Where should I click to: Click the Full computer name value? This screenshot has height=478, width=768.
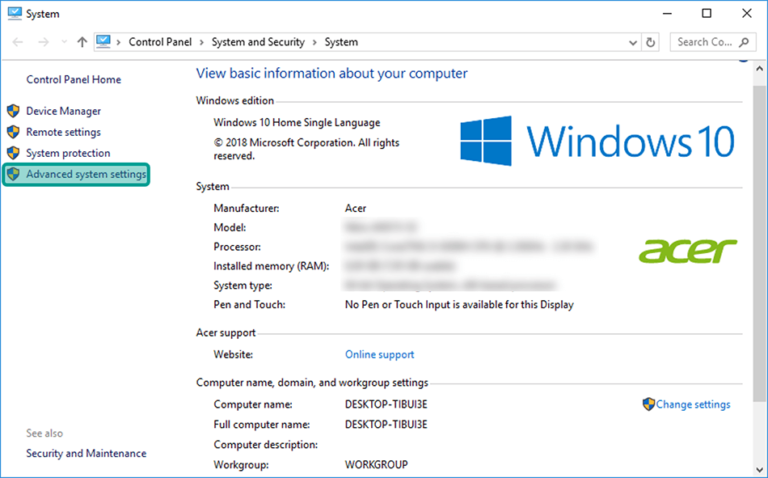[x=386, y=425]
